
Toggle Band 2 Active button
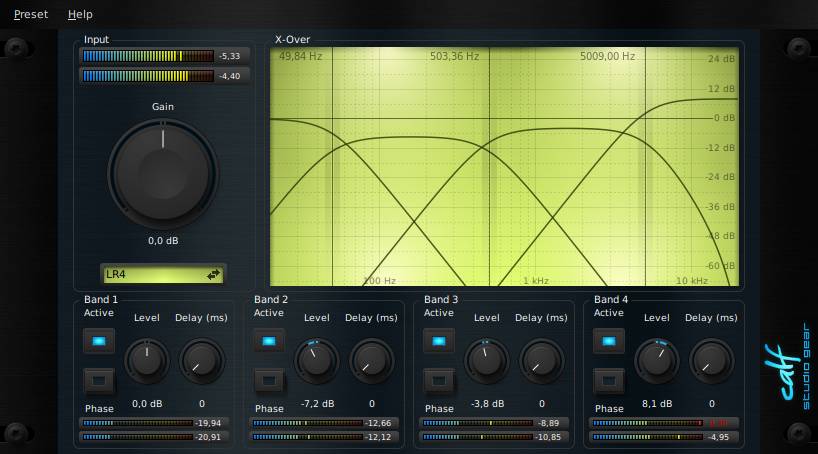(269, 341)
